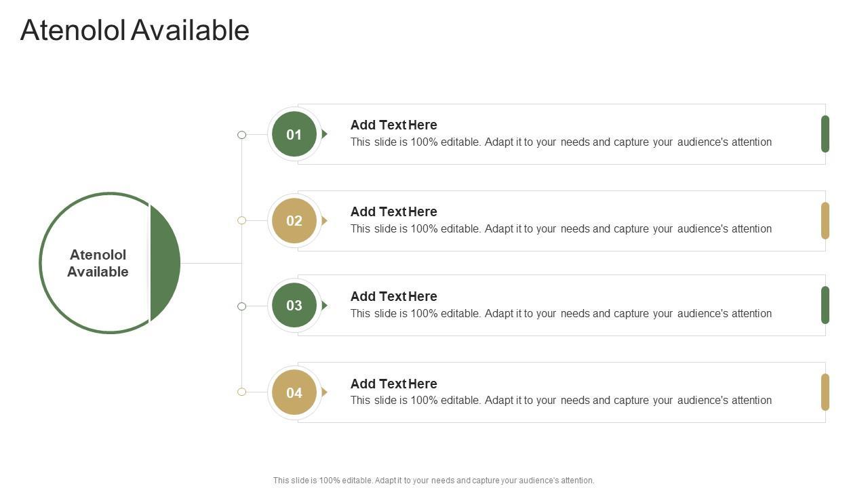Click the description text under row 01 heading
Viewport: 868px width, 488px height.
[561, 142]
